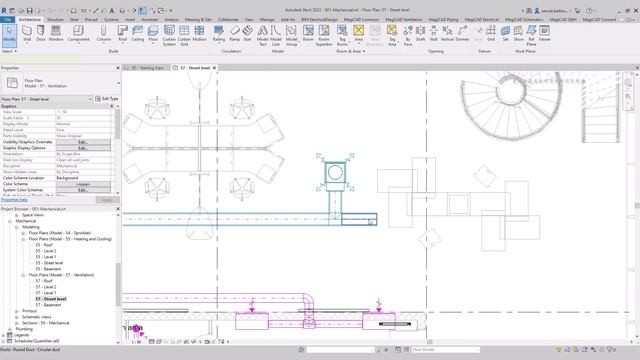Click the Edit Type button
This screenshot has width=640, height=360.
(107, 99)
